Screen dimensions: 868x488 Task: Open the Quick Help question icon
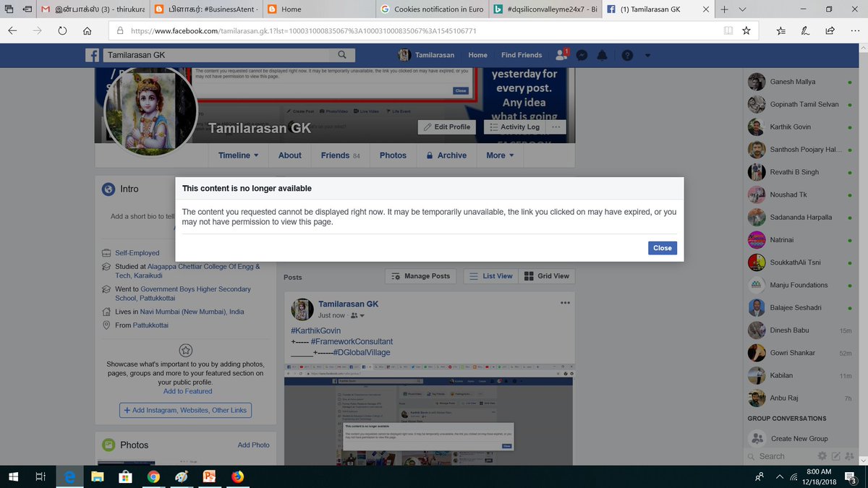click(627, 55)
